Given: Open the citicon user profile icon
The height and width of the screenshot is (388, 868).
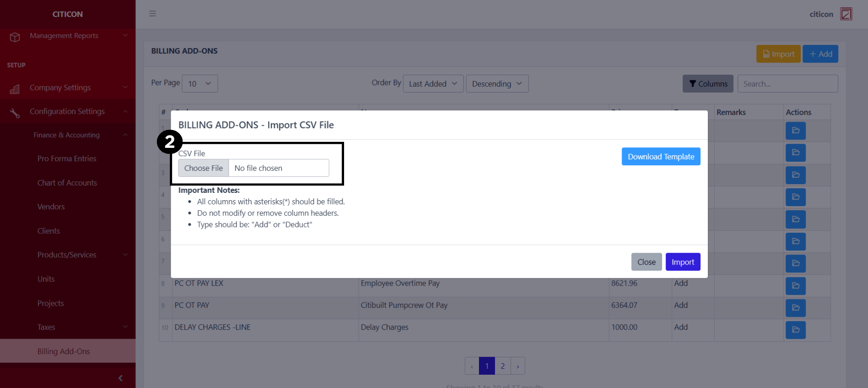Looking at the screenshot, I should (x=846, y=14).
